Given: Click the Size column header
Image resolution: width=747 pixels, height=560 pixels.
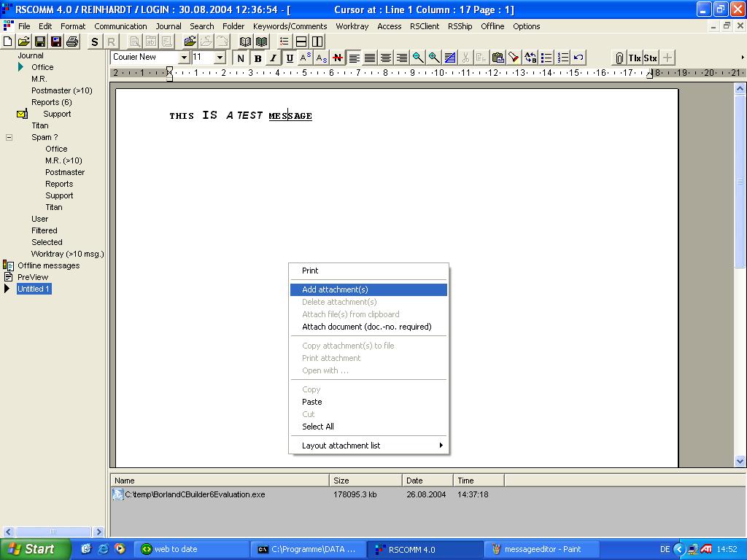Looking at the screenshot, I should (x=365, y=481).
